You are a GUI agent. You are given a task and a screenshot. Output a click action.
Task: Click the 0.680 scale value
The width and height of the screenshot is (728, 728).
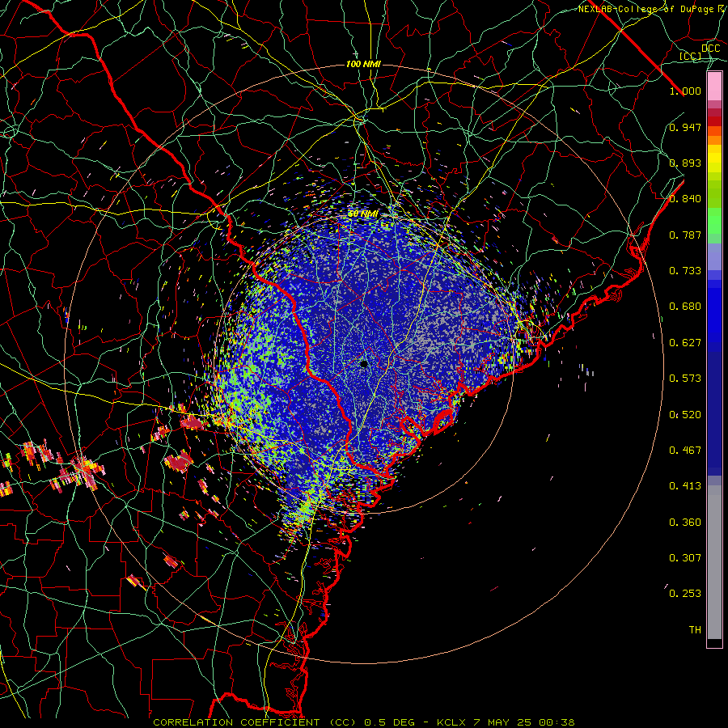coord(685,307)
